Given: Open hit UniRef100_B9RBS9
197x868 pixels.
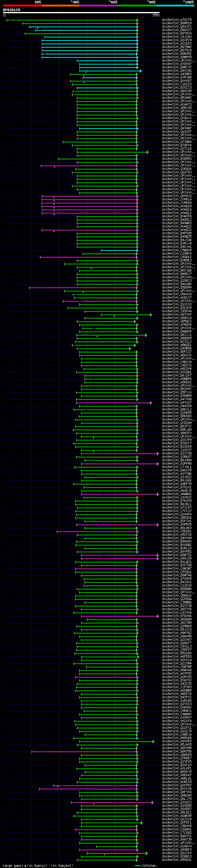Looking at the screenshot, I should pyautogui.click(x=177, y=23).
